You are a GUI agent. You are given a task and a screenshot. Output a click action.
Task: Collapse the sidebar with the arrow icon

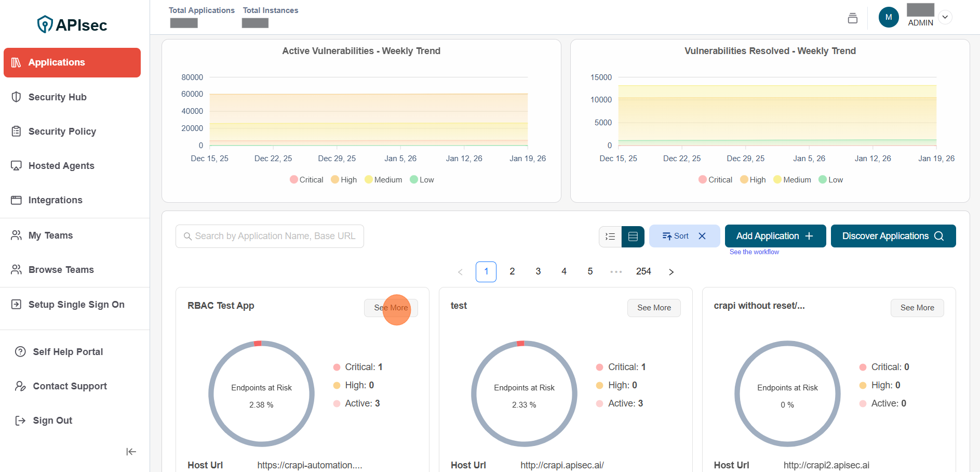131,452
